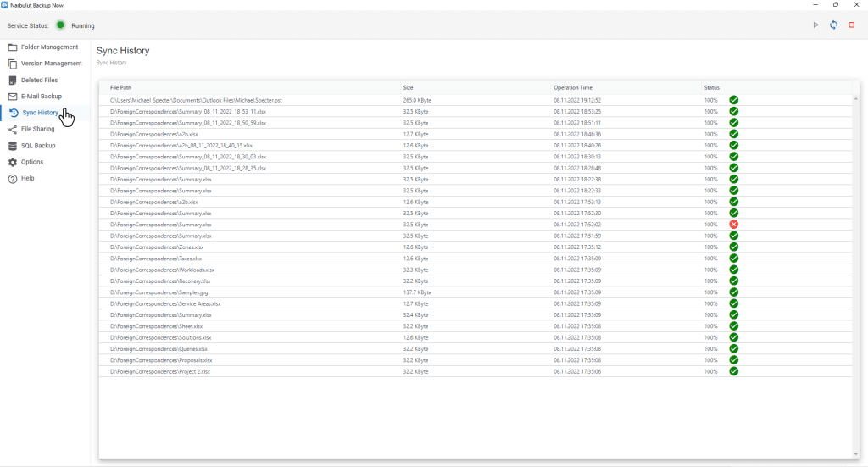
Task: Open SQL Backup label in sidebar
Action: [x=38, y=146]
